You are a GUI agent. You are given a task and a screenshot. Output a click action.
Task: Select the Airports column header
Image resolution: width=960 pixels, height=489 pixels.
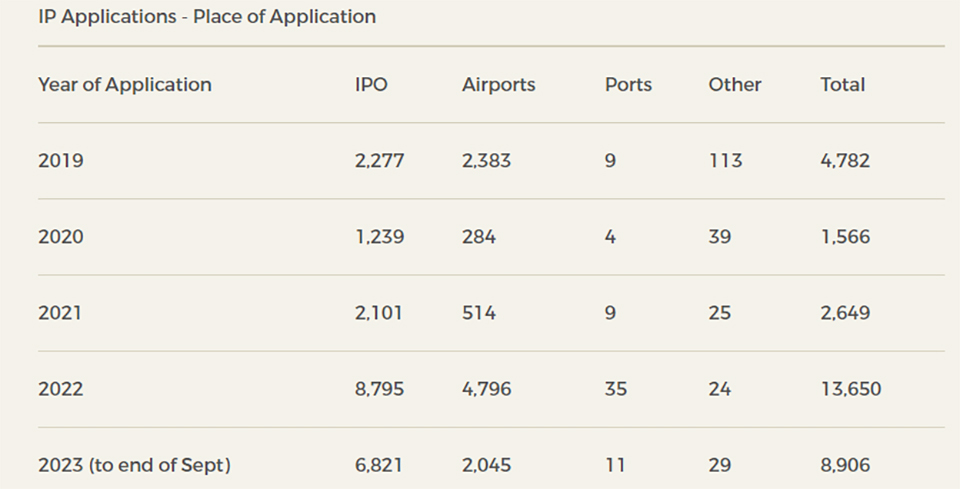(498, 85)
